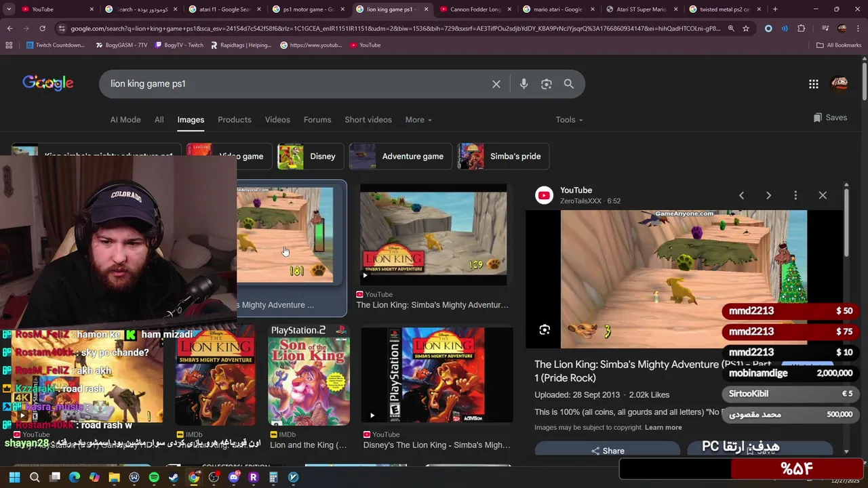868x488 pixels.
Task: Filter by the Disney chip
Action: click(x=310, y=157)
